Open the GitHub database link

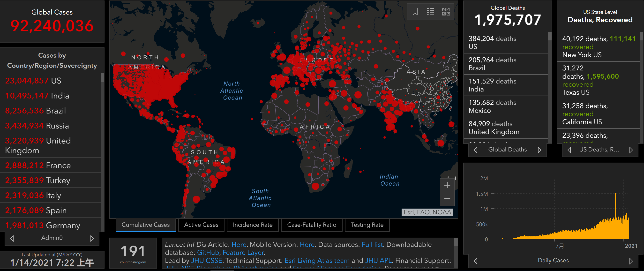208,253
